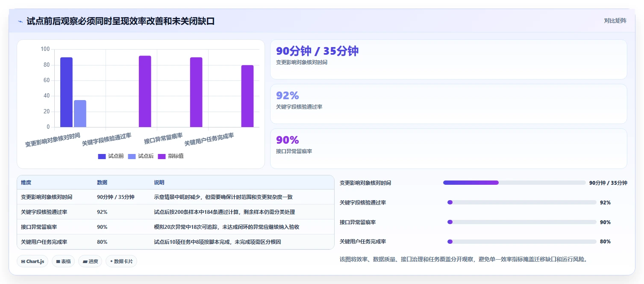Click table cell 关键字段核验通过率
The image size is (644, 284).
tap(44, 212)
